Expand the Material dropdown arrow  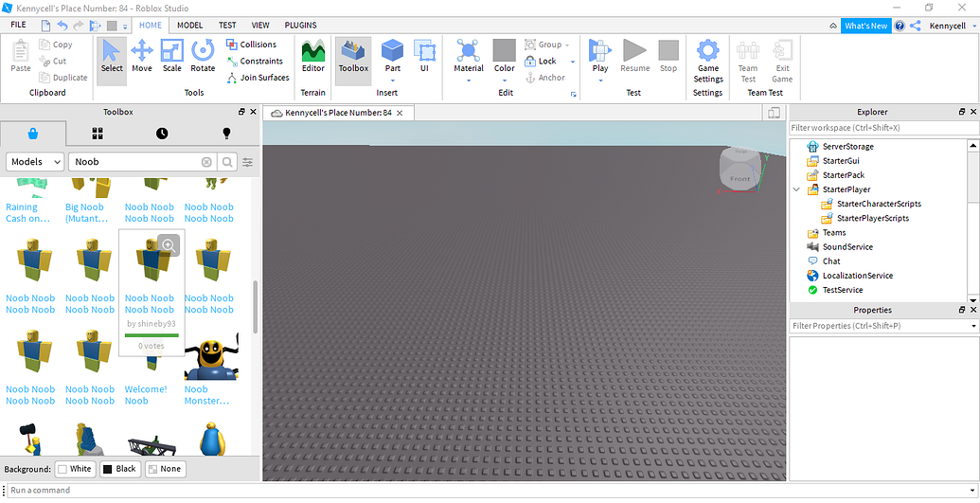(469, 81)
